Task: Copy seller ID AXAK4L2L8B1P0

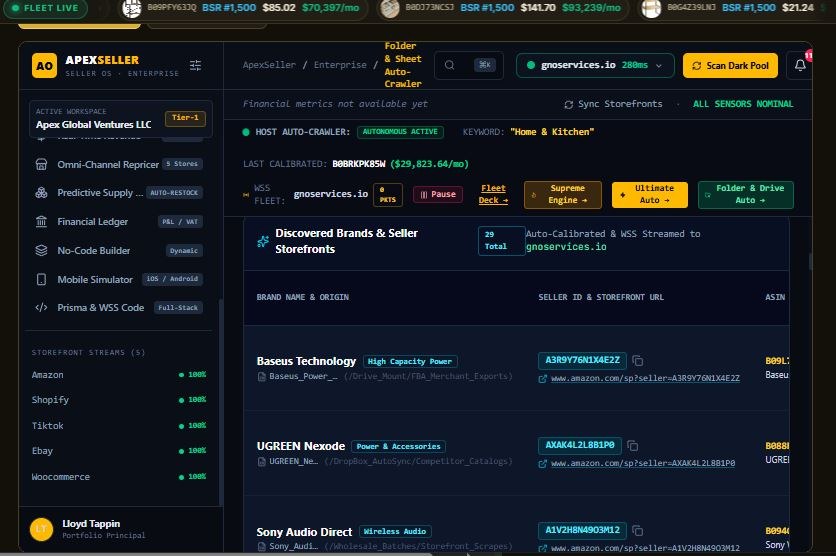Action: pyautogui.click(x=633, y=446)
